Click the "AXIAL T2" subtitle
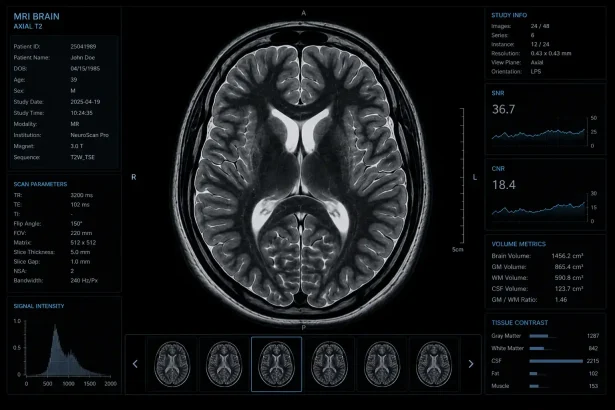The height and width of the screenshot is (410, 615). (28, 27)
